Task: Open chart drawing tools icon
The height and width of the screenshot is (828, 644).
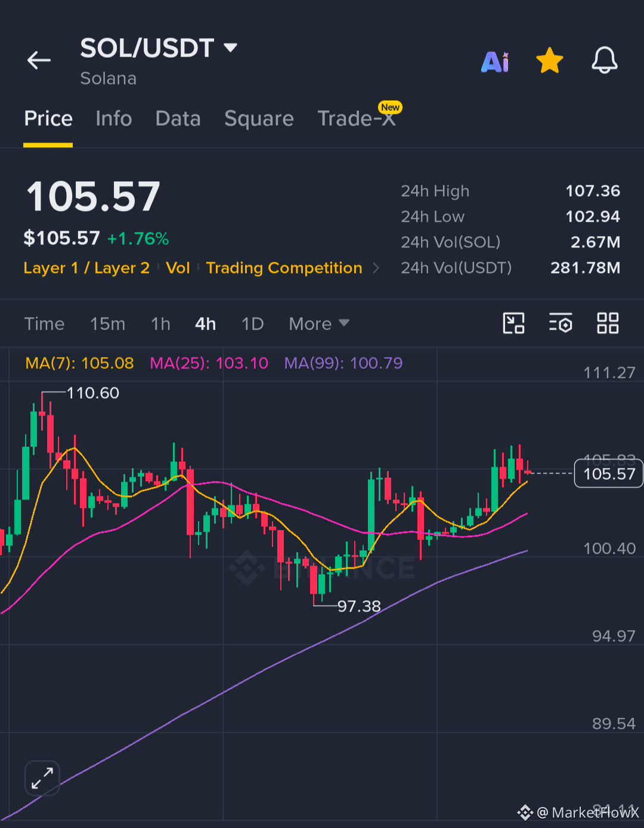Action: click(x=513, y=323)
